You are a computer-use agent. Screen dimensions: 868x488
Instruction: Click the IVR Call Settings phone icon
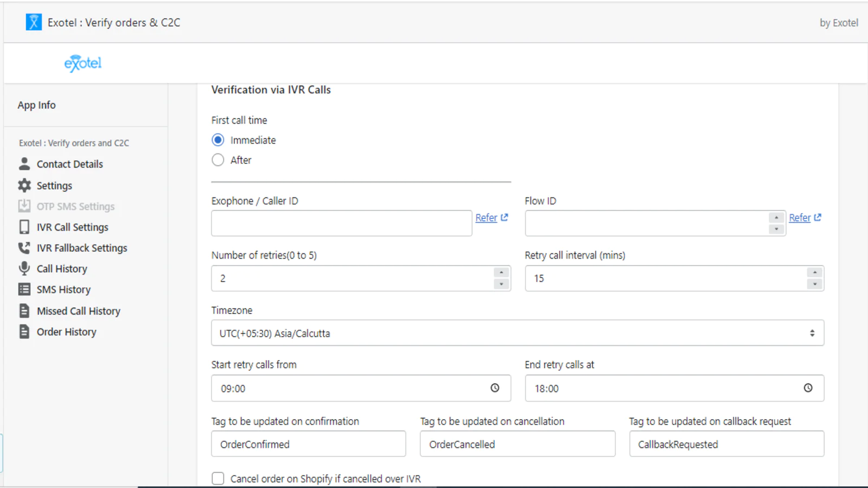point(24,227)
